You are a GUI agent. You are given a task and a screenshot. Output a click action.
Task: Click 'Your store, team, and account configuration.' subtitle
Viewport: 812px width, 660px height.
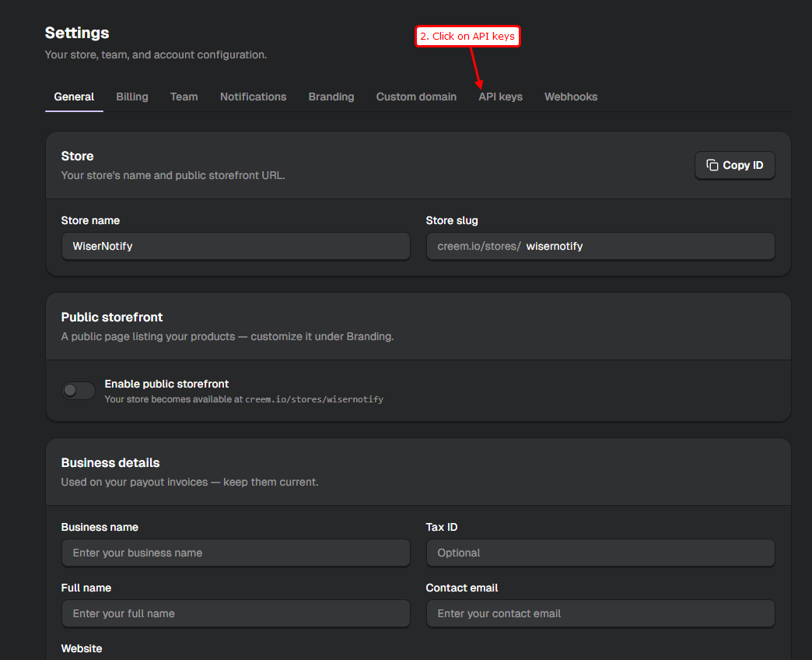point(156,55)
